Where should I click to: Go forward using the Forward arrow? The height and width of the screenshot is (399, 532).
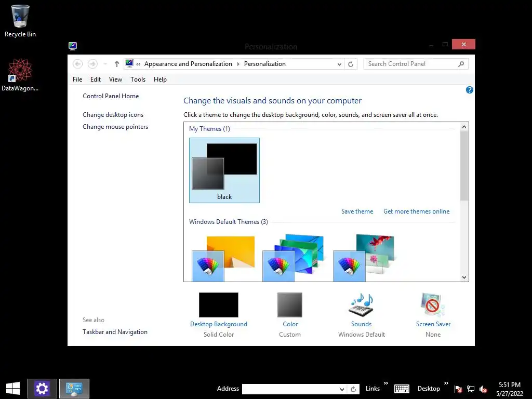click(92, 64)
